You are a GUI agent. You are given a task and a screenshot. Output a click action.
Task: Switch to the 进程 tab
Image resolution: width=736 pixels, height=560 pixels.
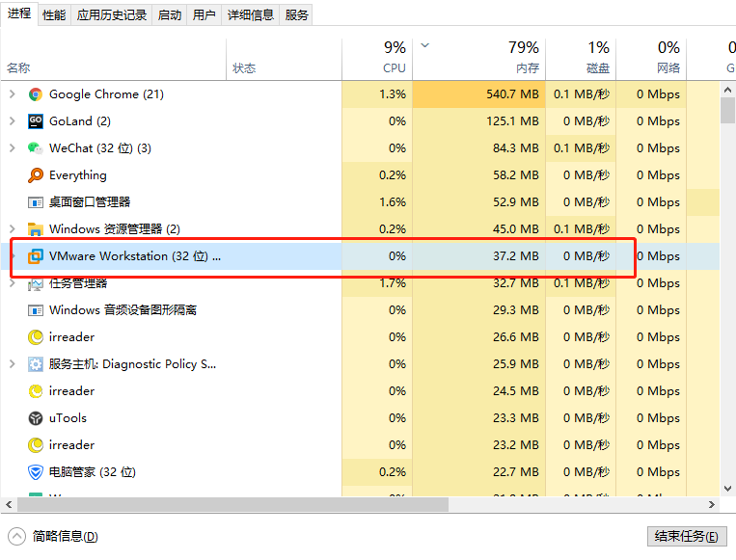click(x=19, y=13)
